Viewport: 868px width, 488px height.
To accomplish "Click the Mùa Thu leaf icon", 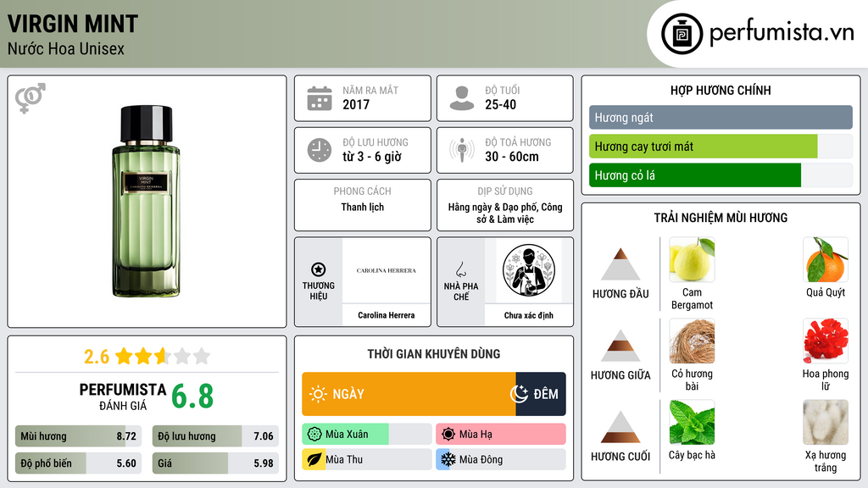I will (314, 460).
